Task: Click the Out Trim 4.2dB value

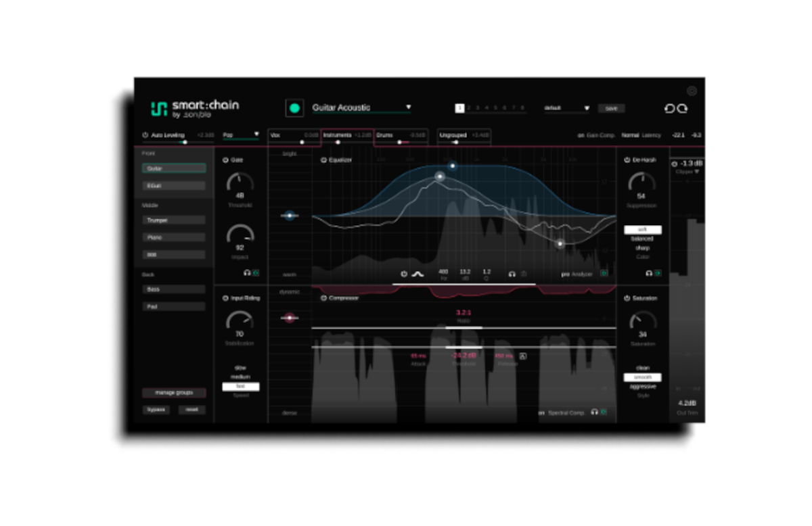Action: tap(687, 404)
